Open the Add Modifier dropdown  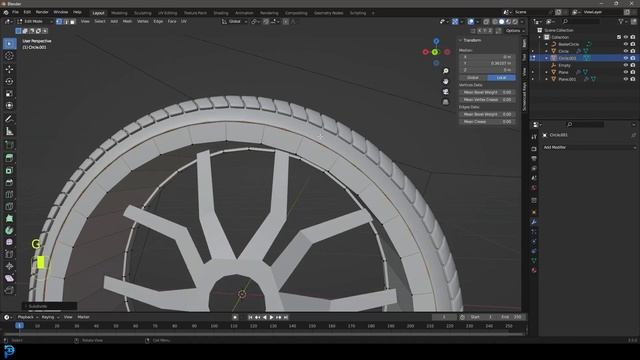(589, 147)
